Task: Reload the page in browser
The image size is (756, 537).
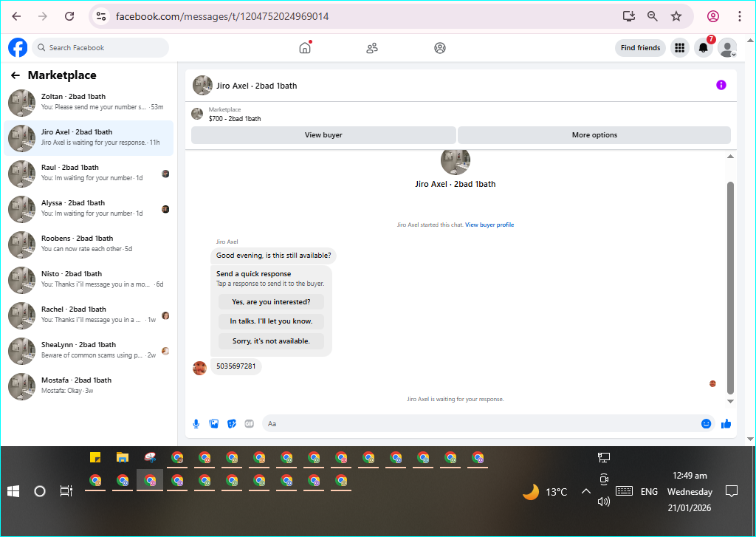Action: pos(69,16)
